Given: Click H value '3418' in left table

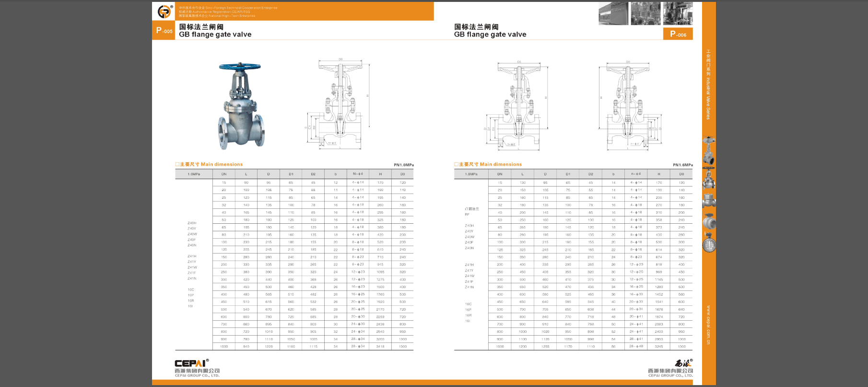Looking at the screenshot, I should click(x=380, y=347).
